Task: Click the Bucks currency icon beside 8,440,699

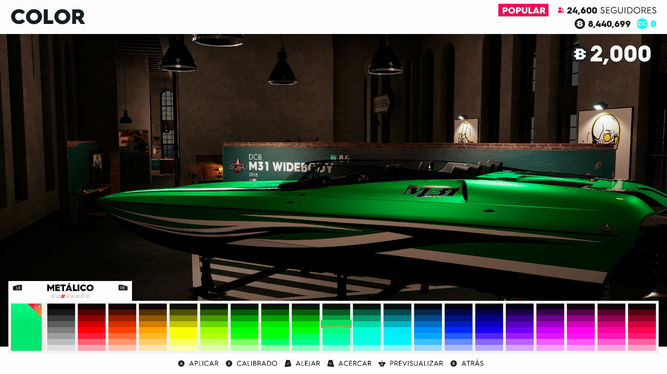Action: [x=580, y=24]
